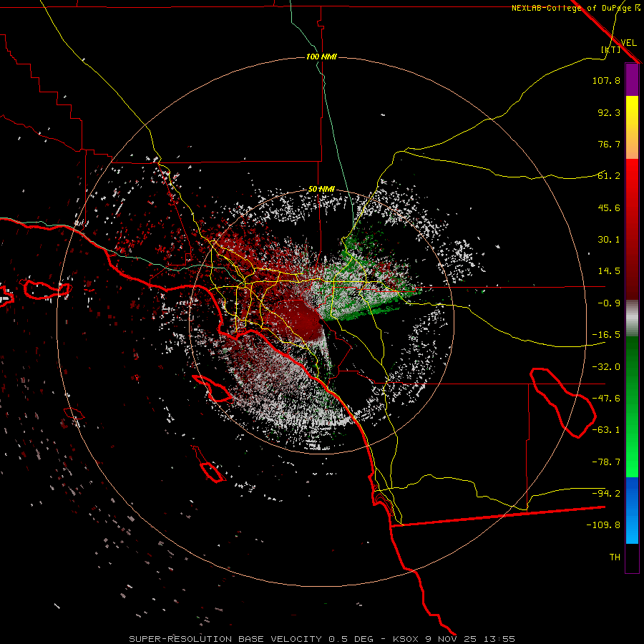Click the -109.8 scale value
This screenshot has height=644, width=644.
603,525
